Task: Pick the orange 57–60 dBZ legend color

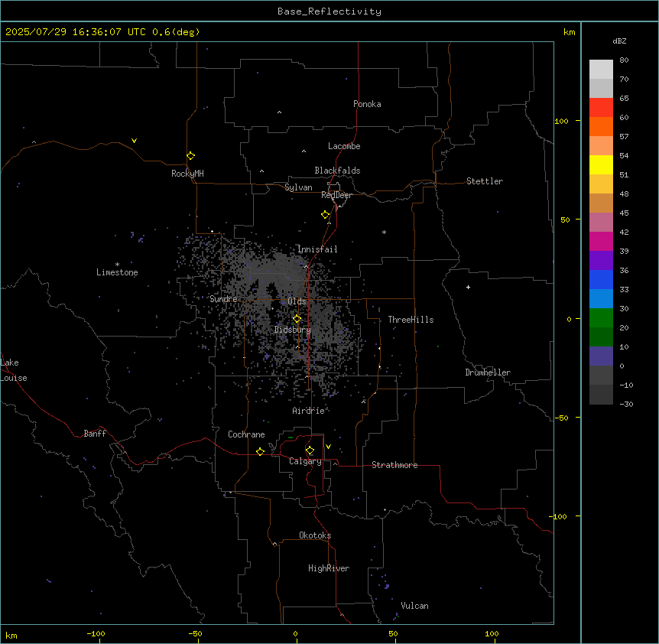Action: 601,126
